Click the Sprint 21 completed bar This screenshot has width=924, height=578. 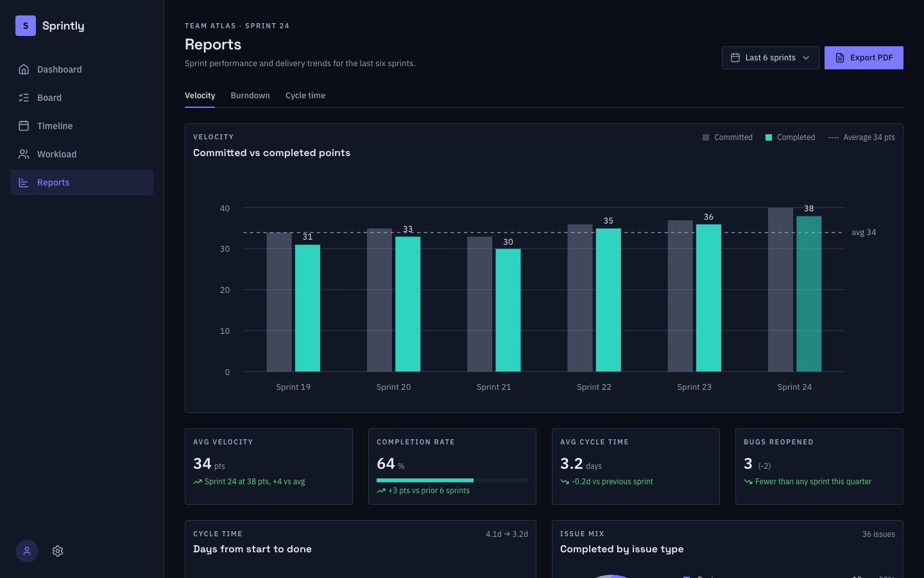(x=508, y=310)
